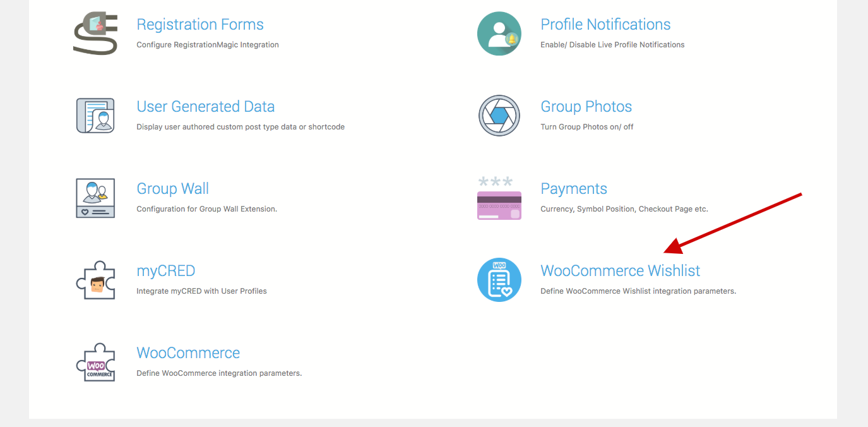Open the Group Wall icon
868x427 pixels.
coord(95,198)
